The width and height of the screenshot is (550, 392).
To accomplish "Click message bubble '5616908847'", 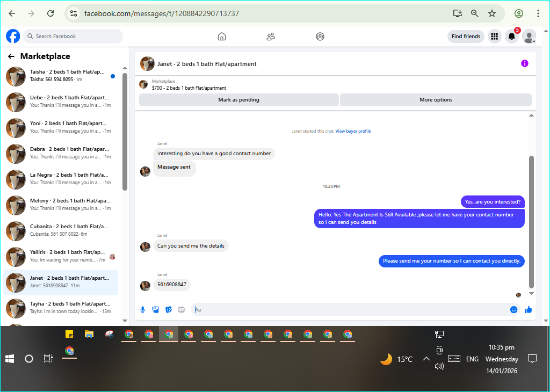I will 172,285.
